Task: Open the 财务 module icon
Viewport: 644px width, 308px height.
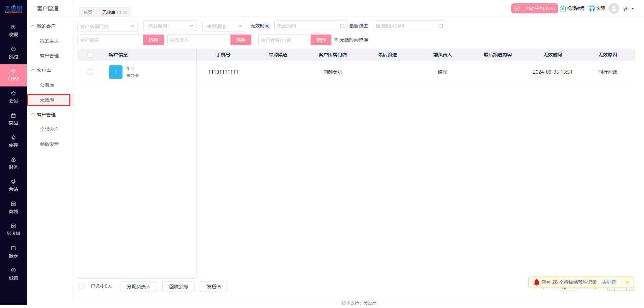Action: click(x=13, y=163)
